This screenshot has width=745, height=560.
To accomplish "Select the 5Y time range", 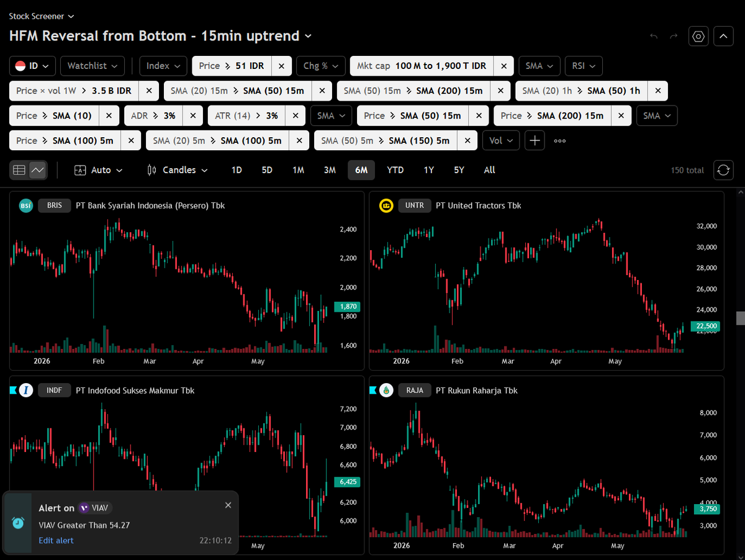I will click(x=459, y=169).
